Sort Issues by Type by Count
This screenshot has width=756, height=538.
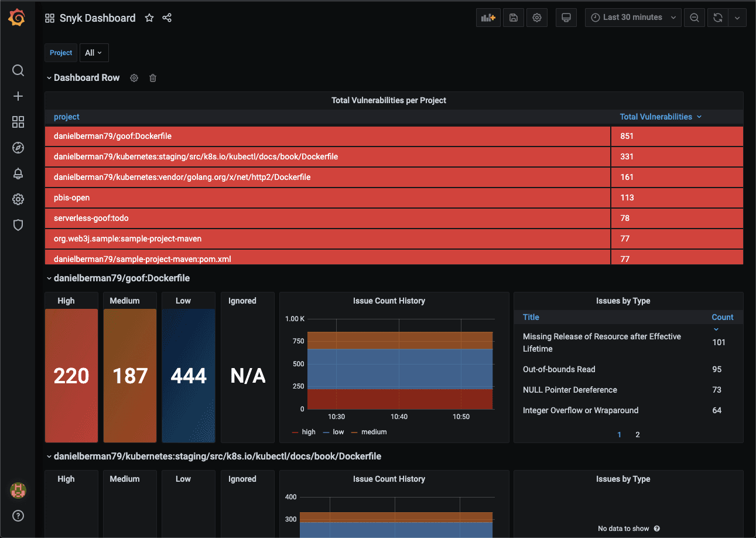pos(723,317)
